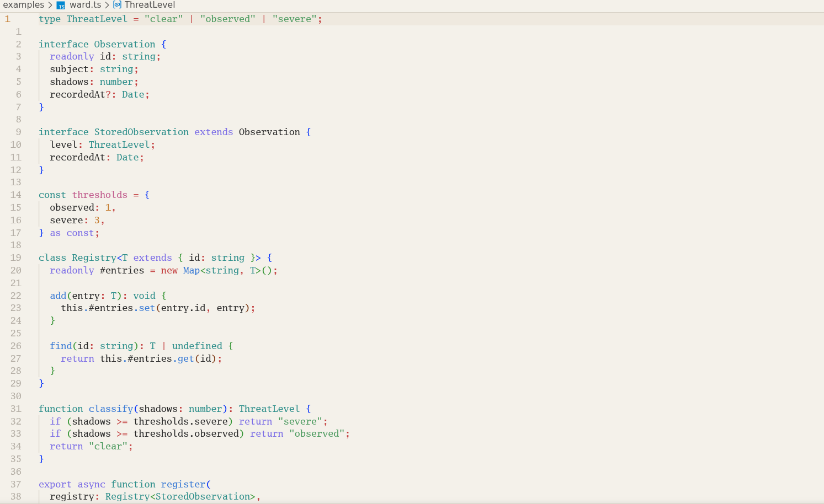Viewport: 824px width, 504px height.
Task: Click the "add" method name on line 22
Action: point(58,296)
